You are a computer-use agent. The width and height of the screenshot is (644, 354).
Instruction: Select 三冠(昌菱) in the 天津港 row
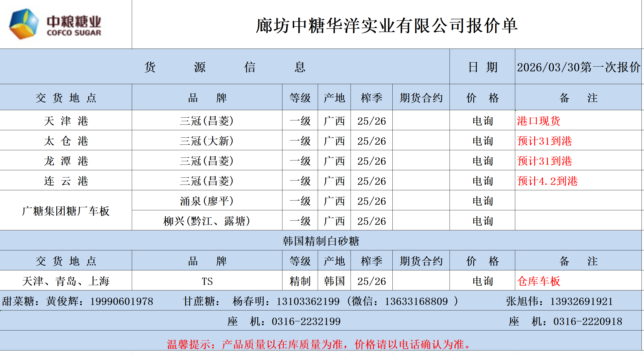(207, 121)
